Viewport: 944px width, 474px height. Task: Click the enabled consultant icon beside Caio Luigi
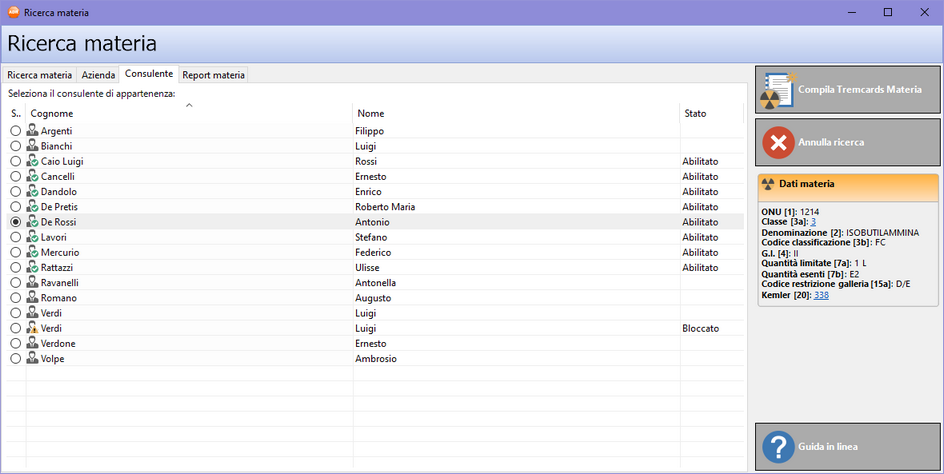pyautogui.click(x=32, y=161)
